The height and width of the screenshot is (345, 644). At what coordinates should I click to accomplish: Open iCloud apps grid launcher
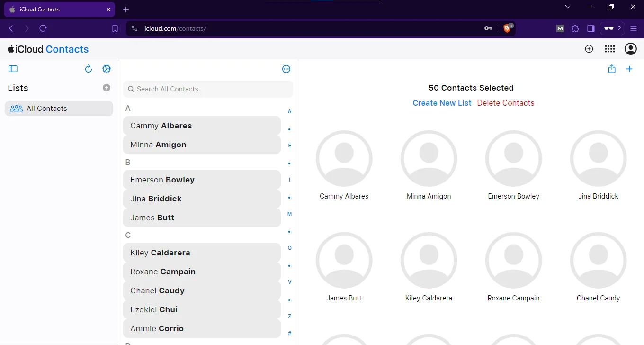tap(610, 49)
